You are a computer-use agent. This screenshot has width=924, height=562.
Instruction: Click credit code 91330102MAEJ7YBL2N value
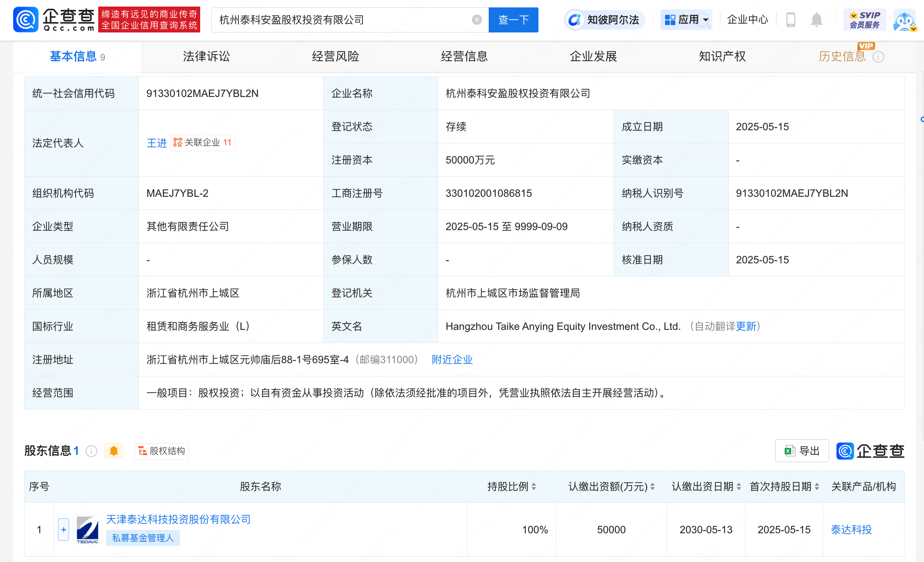(203, 93)
